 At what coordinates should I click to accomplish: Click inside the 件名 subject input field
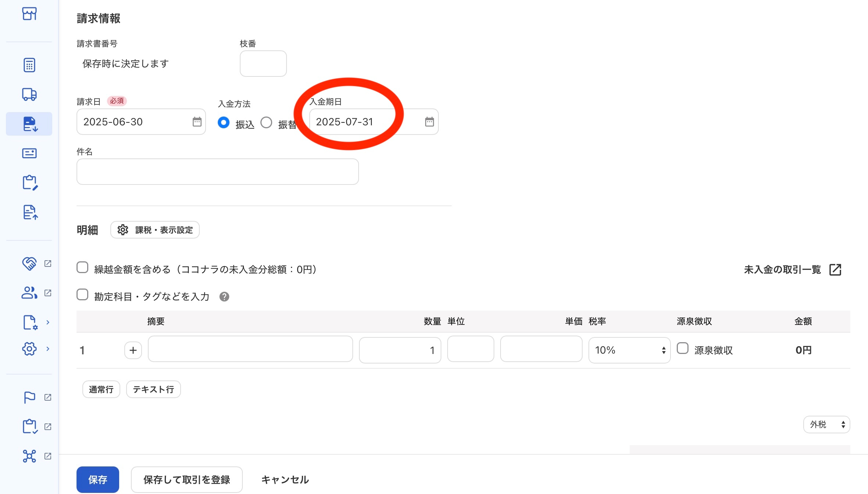pyautogui.click(x=217, y=171)
